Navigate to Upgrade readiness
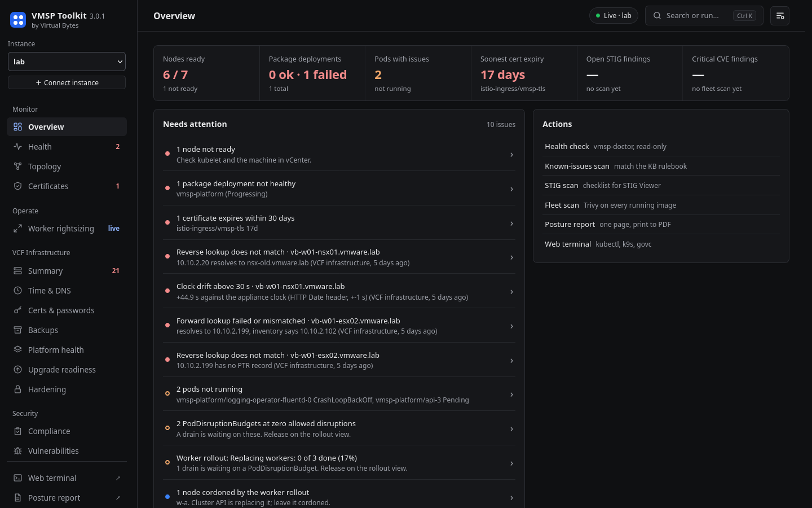Image resolution: width=812 pixels, height=508 pixels. point(67,370)
